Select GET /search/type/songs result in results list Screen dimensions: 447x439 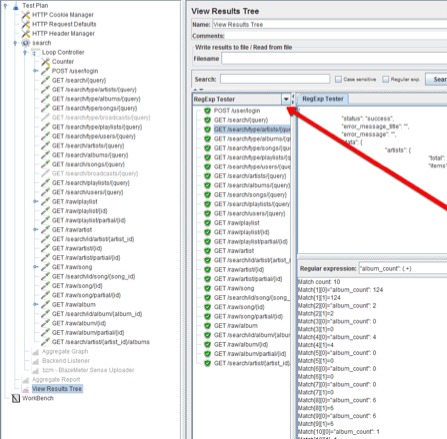252,148
